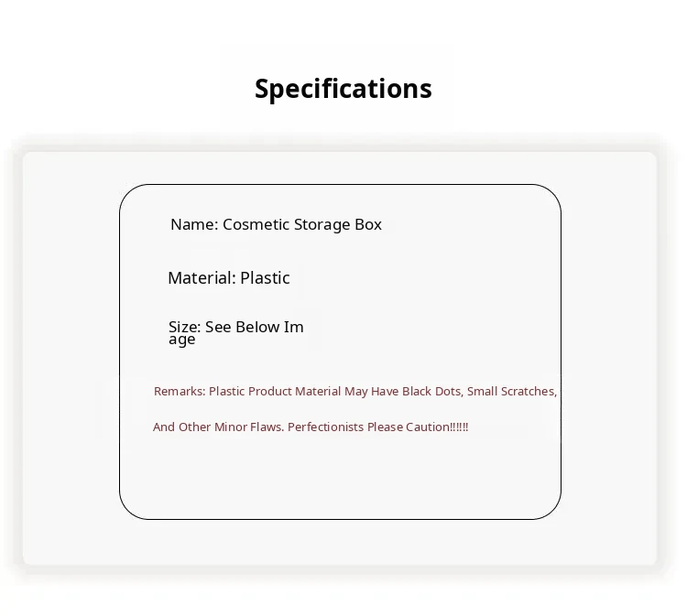Click the "See Below Im" size text
Image resolution: width=687 pixels, height=616 pixels.
(255, 327)
